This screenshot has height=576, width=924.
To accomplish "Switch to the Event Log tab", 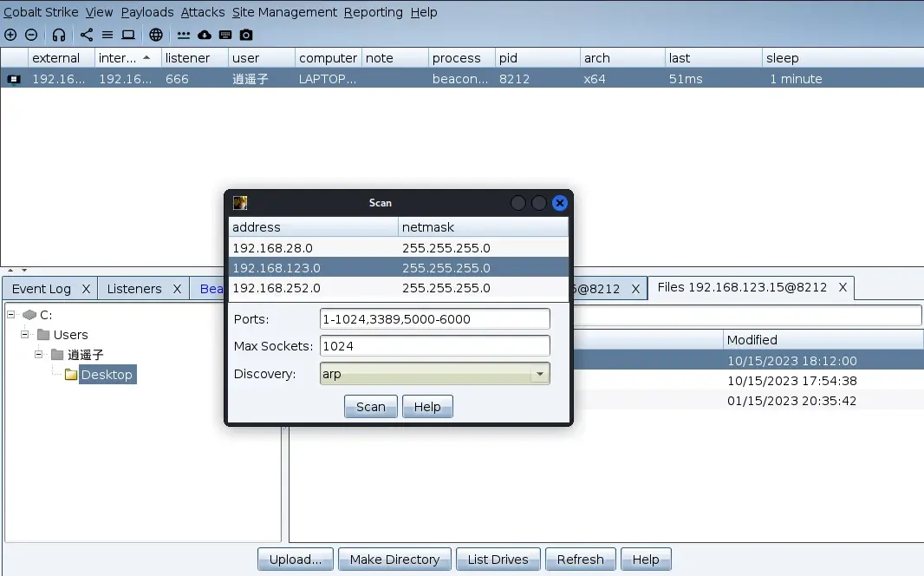I will (42, 289).
